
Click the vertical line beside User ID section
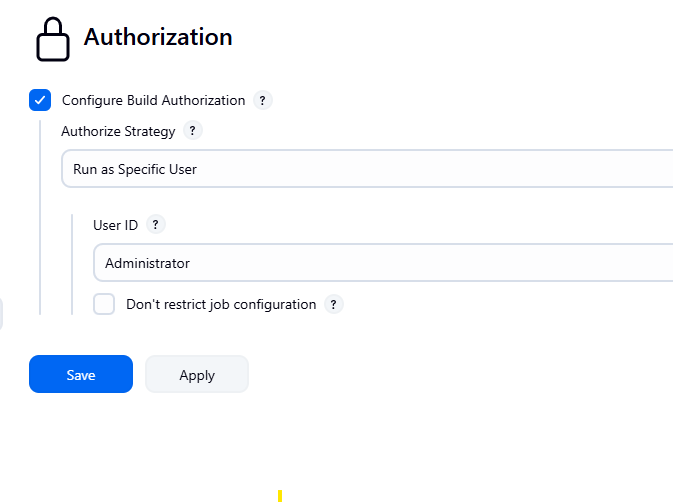72,264
